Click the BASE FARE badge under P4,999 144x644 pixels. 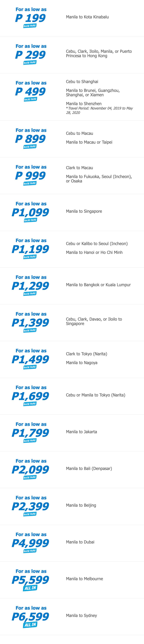click(x=30, y=551)
